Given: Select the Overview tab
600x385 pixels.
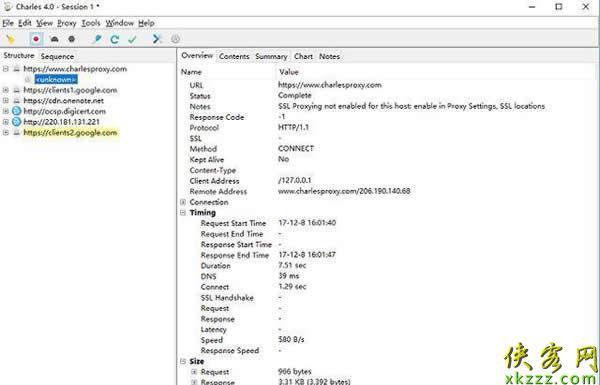Looking at the screenshot, I should [197, 56].
